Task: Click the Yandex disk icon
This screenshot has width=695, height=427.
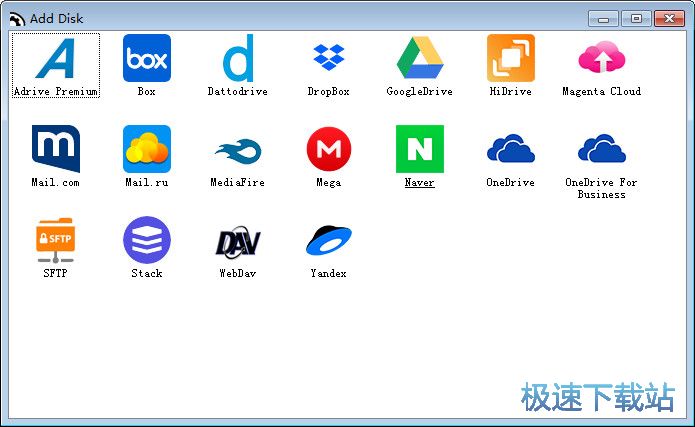Action: (x=329, y=241)
